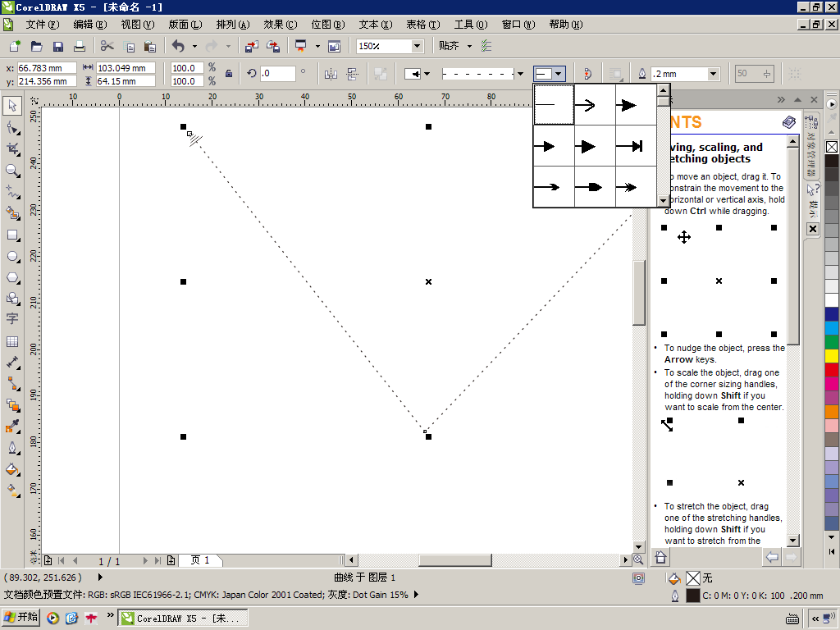The width and height of the screenshot is (840, 630).
Task: Open the 编辑(E) menu
Action: click(90, 25)
